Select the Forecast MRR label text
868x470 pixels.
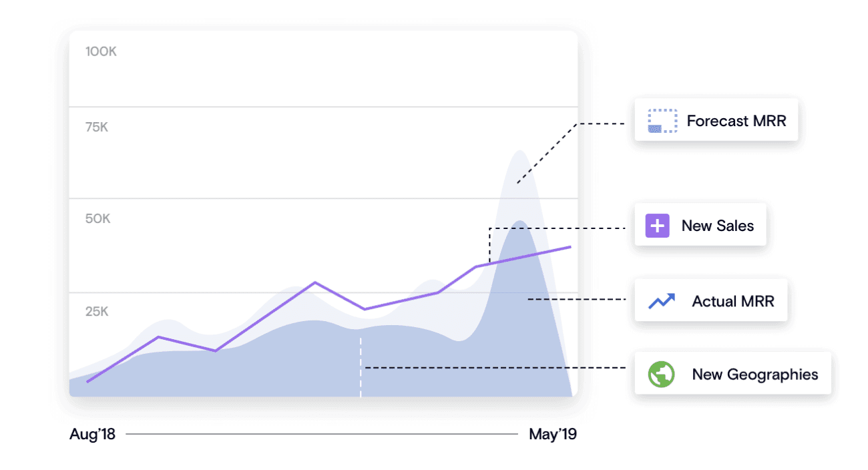[x=736, y=121]
